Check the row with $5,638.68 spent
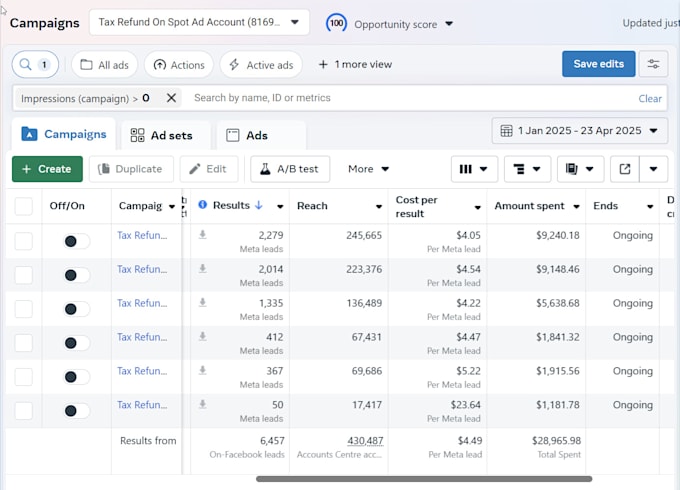Viewport: 680px width, 490px height. [x=23, y=309]
